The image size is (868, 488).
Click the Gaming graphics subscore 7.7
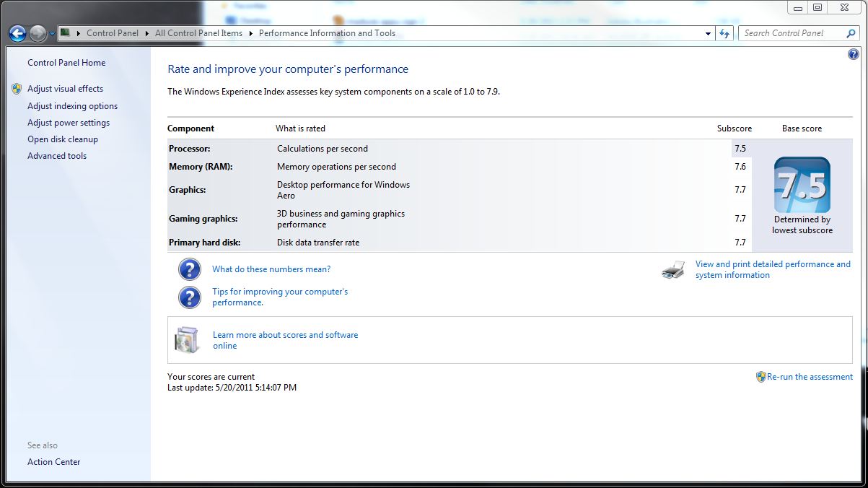point(740,219)
